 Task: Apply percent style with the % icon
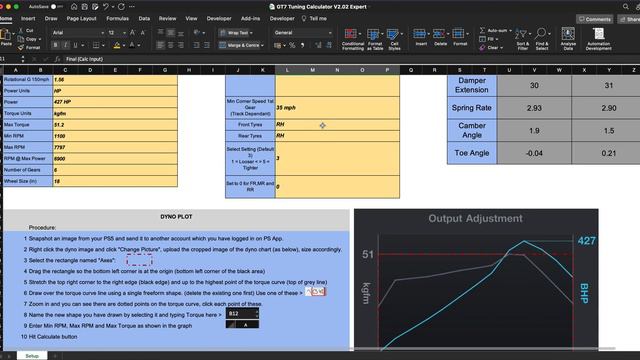[292, 45]
